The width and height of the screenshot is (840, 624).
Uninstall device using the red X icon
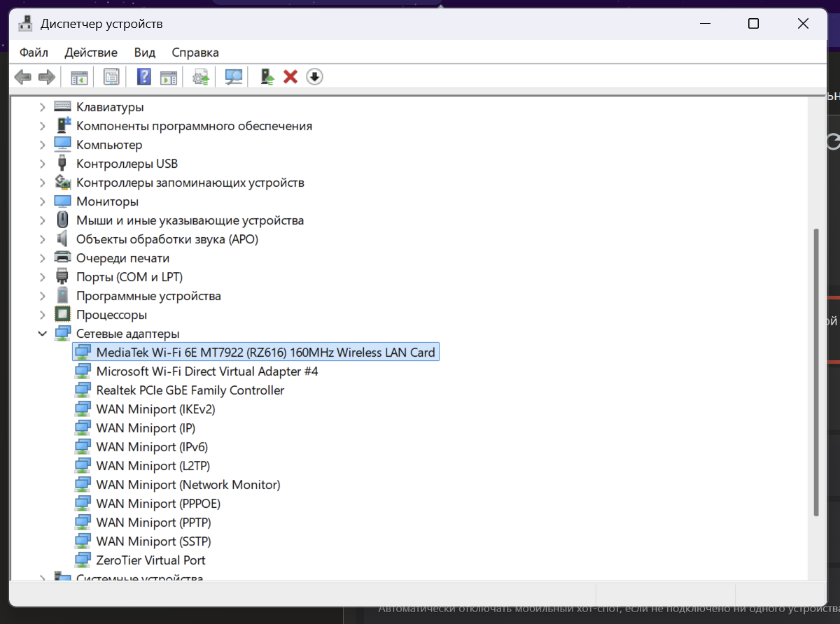tap(290, 77)
